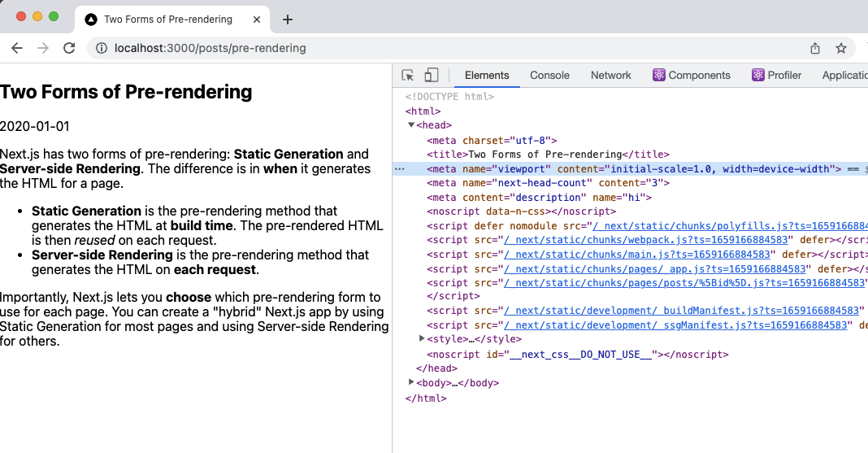The image size is (868, 453).
Task: Click the italic word reused
Action: click(94, 241)
